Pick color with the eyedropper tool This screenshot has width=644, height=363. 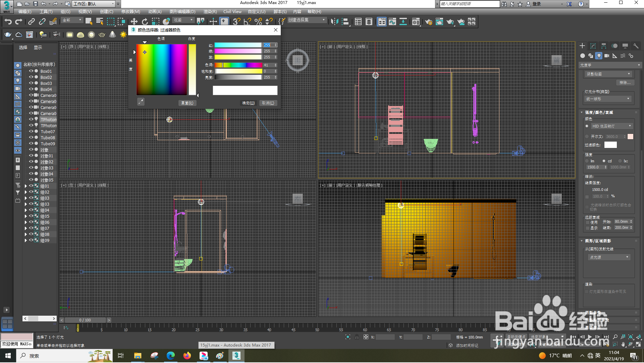(x=141, y=102)
